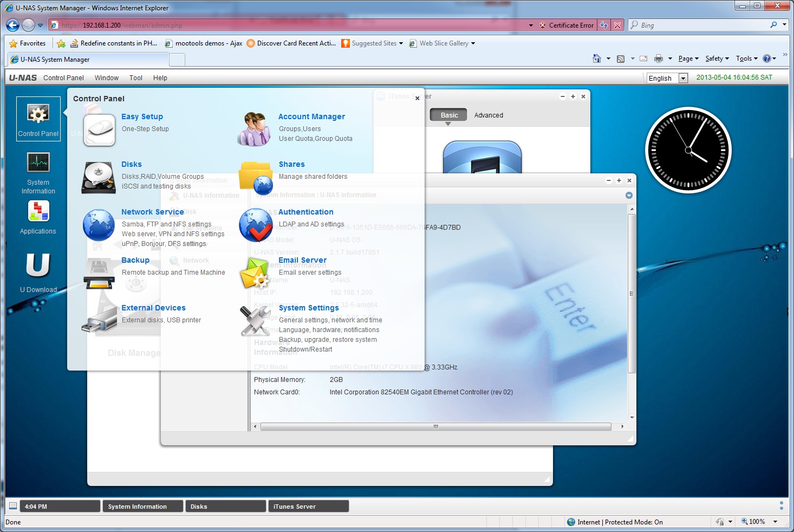Click the Backup printer-drive icon

99,273
